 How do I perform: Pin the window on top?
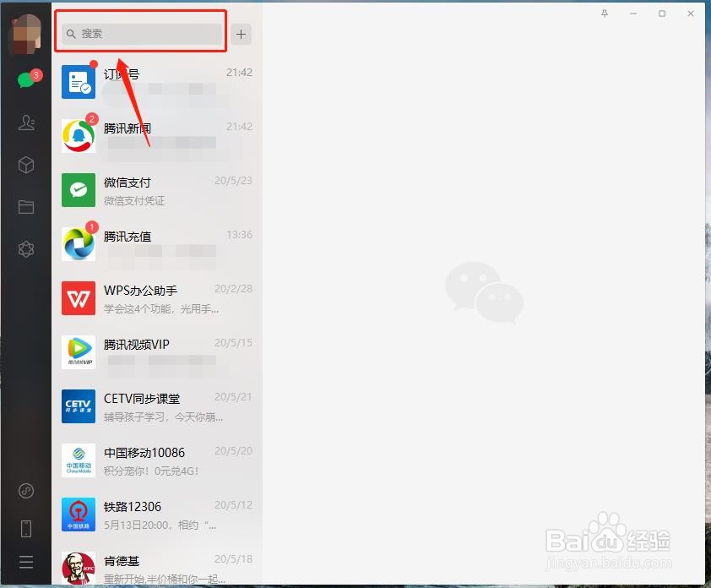[605, 14]
